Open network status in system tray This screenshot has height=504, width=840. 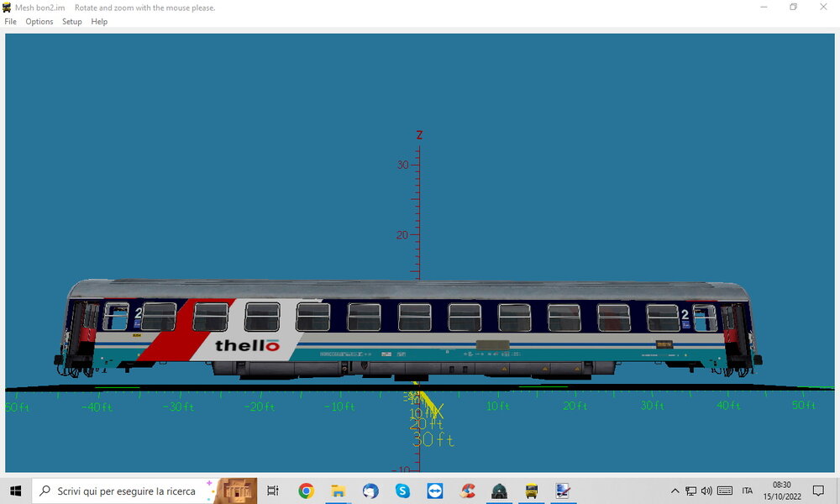tap(691, 491)
